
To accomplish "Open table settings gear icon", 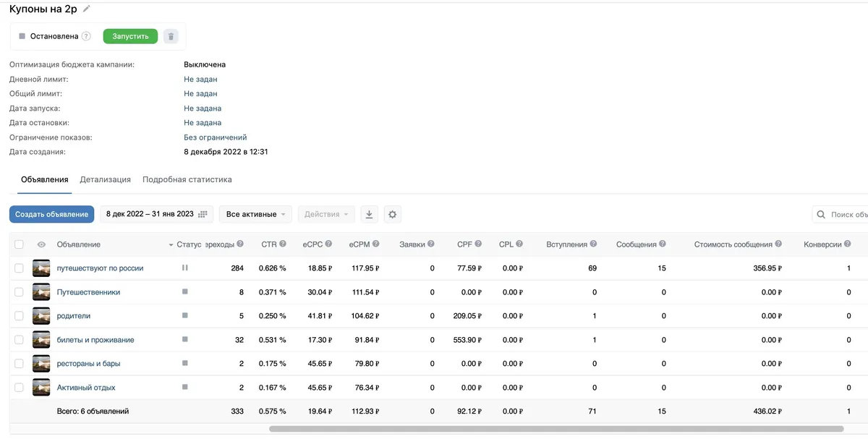I will pos(392,214).
